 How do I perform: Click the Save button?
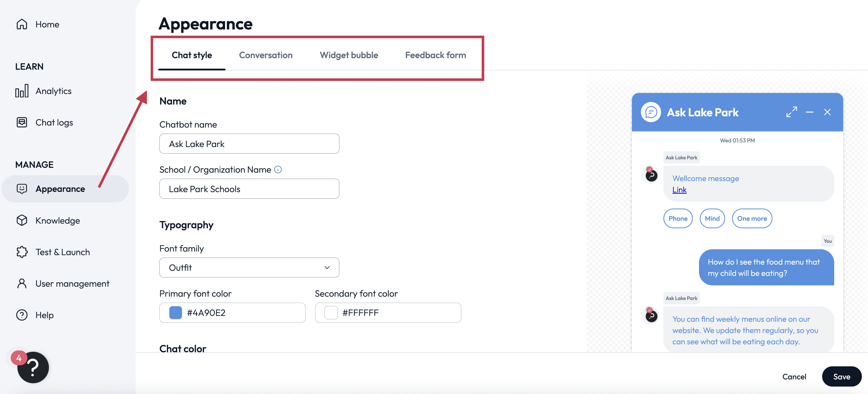pyautogui.click(x=842, y=377)
